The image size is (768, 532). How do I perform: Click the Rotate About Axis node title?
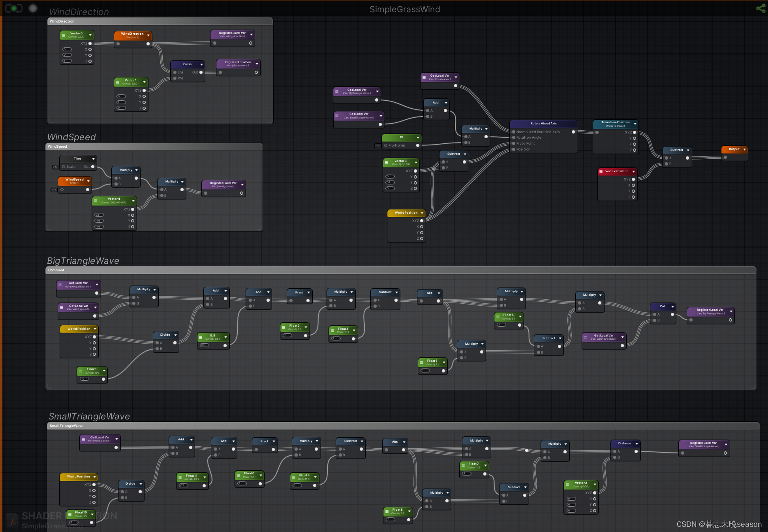[x=543, y=124]
